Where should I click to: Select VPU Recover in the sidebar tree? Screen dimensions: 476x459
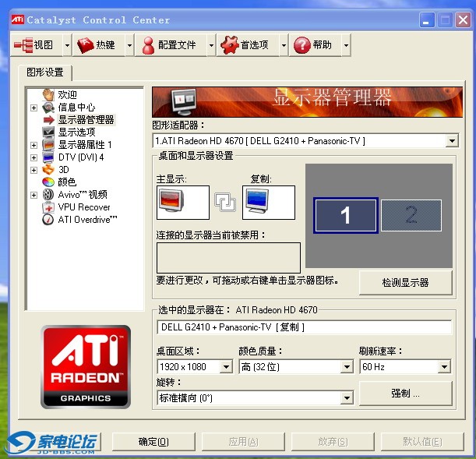tap(83, 207)
